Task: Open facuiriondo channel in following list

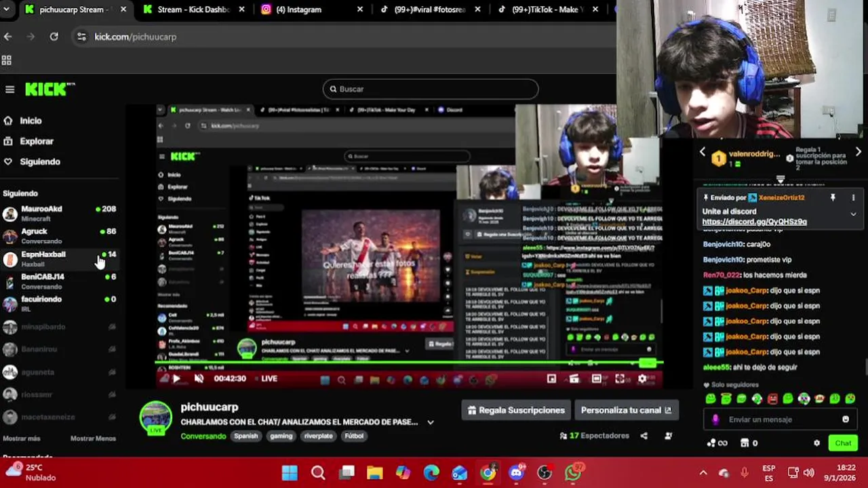Action: point(59,304)
